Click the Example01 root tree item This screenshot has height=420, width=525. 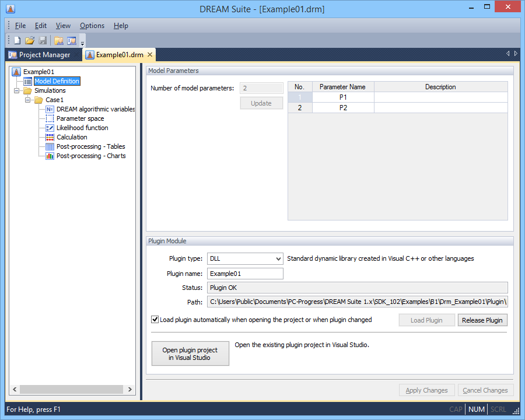pyautogui.click(x=38, y=72)
